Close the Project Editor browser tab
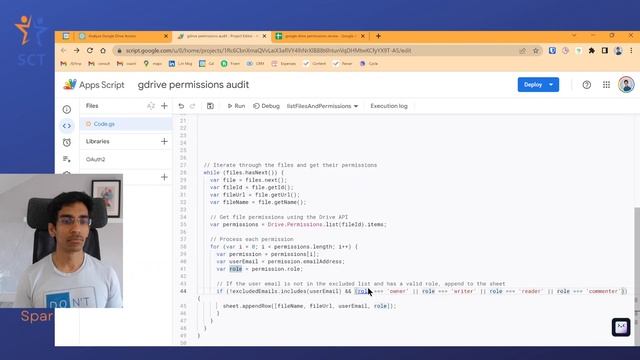The height and width of the screenshot is (360, 640). [x=264, y=36]
